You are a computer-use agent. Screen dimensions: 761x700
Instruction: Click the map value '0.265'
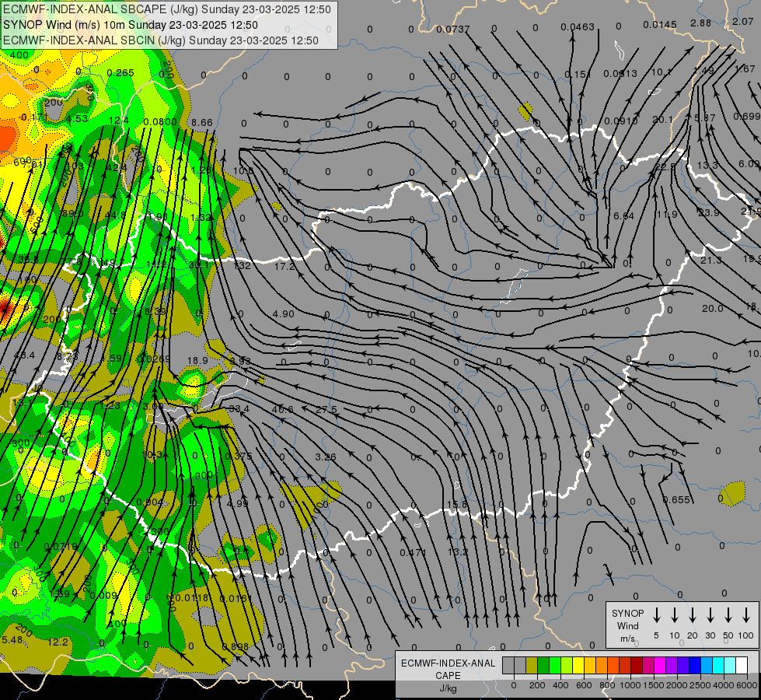(120, 73)
